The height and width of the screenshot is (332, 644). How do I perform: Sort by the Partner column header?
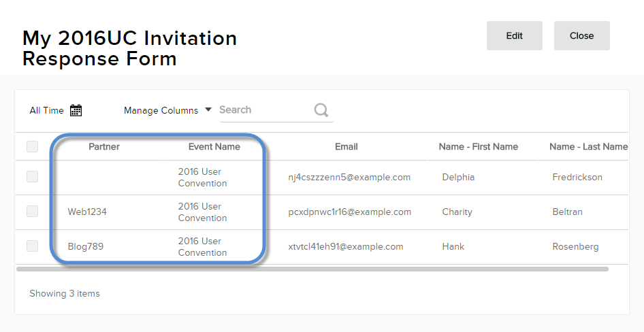click(x=104, y=146)
